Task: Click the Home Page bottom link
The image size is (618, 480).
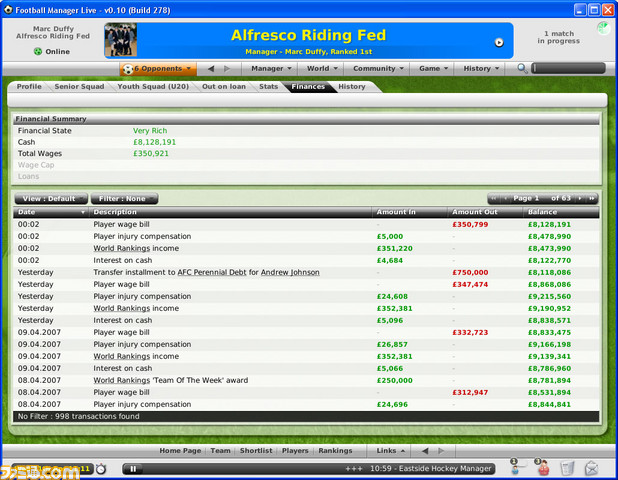Action: [180, 450]
